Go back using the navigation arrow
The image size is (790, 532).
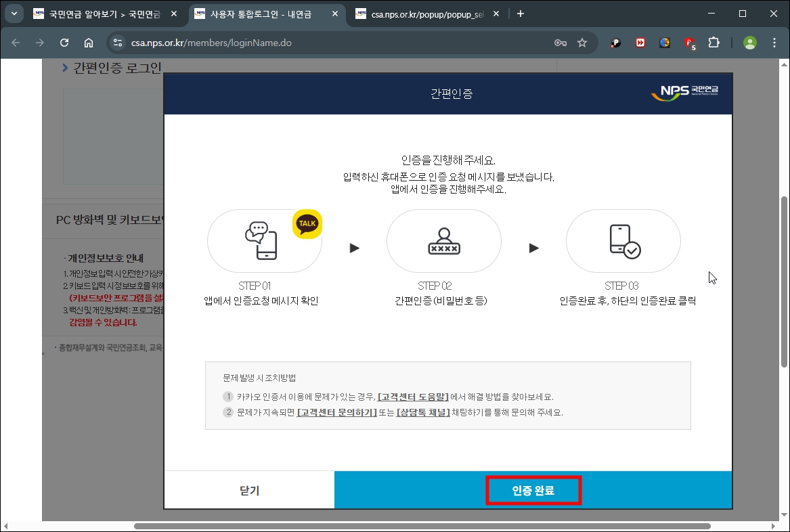click(15, 42)
